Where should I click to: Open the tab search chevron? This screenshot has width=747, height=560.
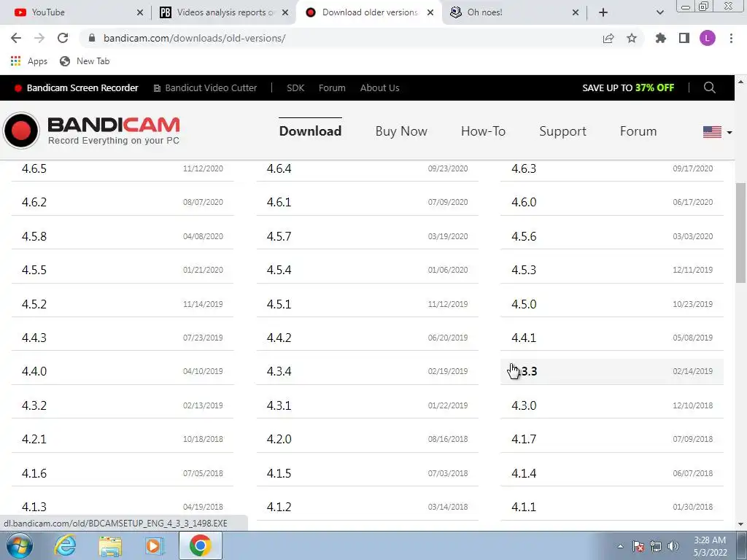[x=659, y=12]
